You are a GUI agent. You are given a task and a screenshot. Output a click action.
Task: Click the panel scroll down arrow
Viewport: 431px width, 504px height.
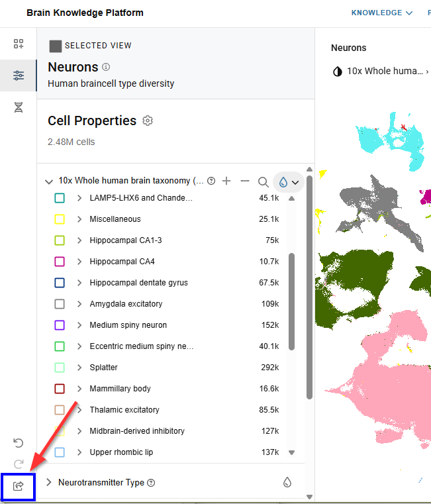[309, 497]
